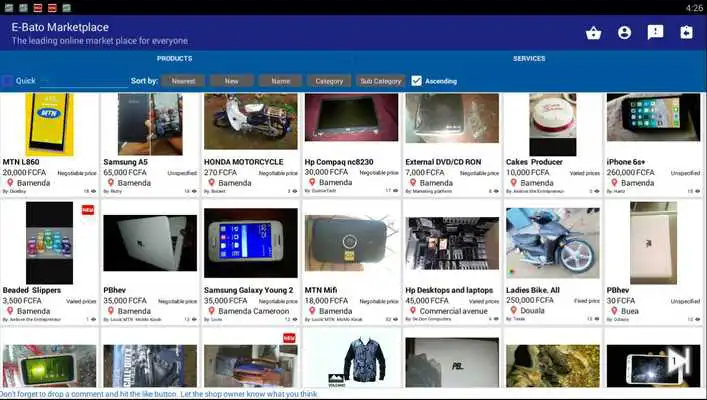
Task: Open the iPhone 6s+ product image
Action: (x=653, y=117)
